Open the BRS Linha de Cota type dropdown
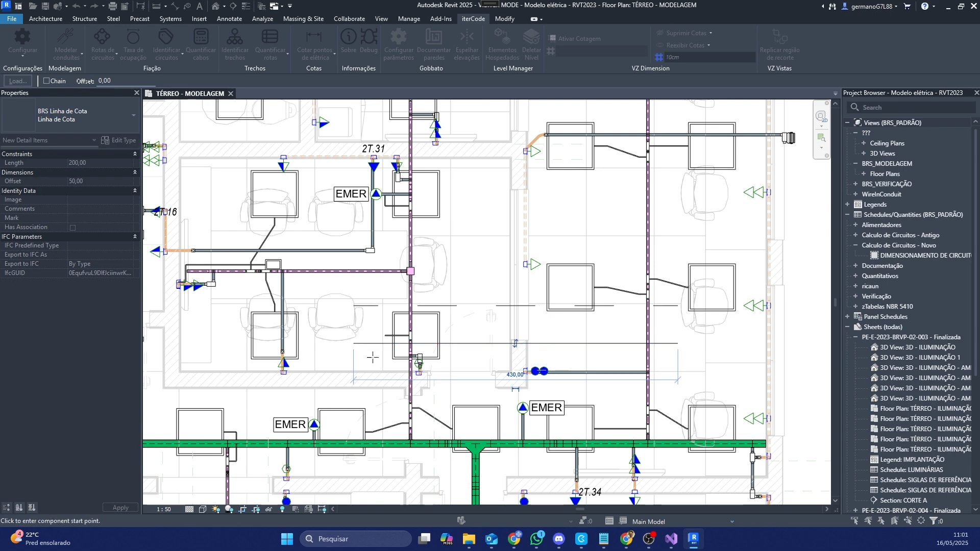980x551 pixels. click(134, 115)
